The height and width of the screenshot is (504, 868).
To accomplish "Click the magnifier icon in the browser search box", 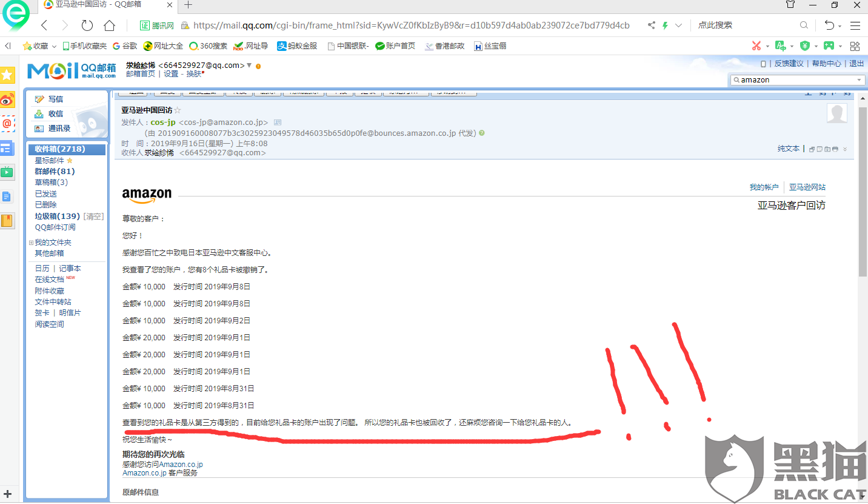I will 804,25.
